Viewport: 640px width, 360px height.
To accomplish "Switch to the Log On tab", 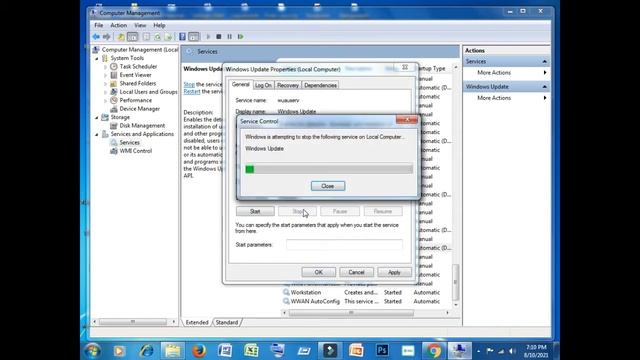I will click(x=263, y=85).
